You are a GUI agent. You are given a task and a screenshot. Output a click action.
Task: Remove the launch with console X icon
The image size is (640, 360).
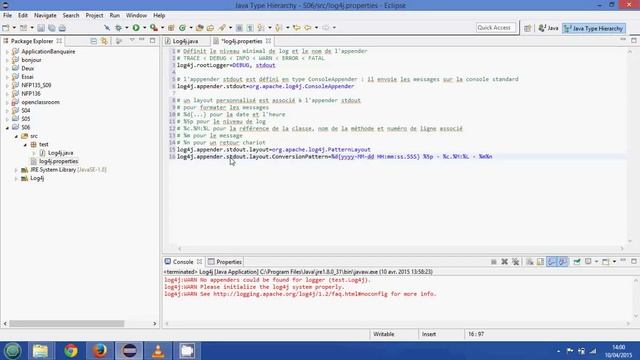504,262
